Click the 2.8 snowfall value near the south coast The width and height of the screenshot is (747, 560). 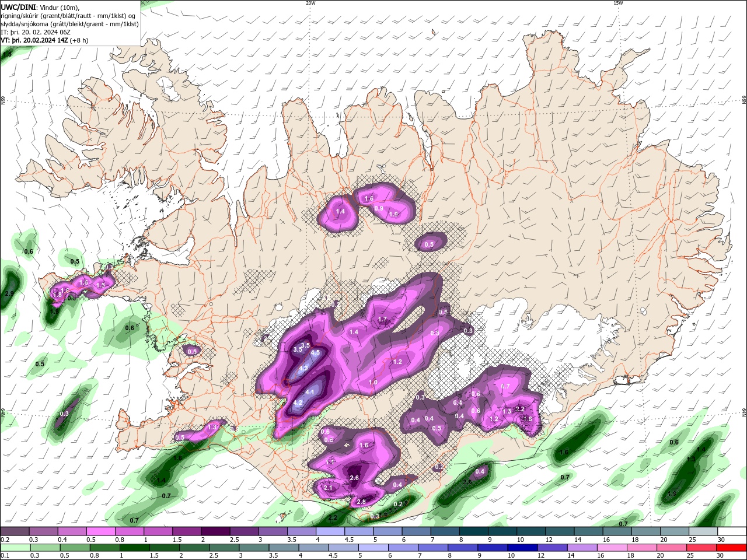coord(361,502)
